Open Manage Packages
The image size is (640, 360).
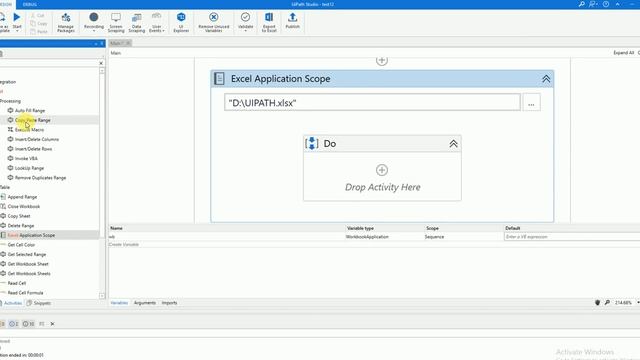[66, 22]
